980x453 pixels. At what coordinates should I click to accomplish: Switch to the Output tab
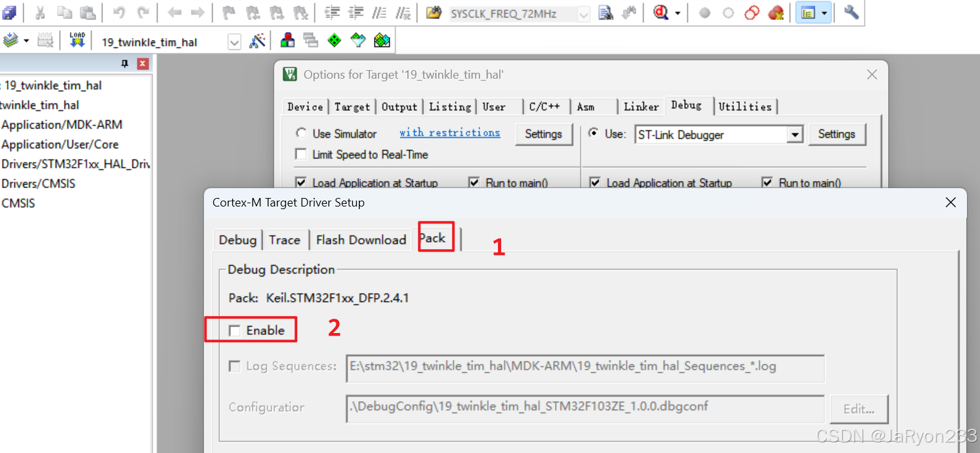pos(399,107)
